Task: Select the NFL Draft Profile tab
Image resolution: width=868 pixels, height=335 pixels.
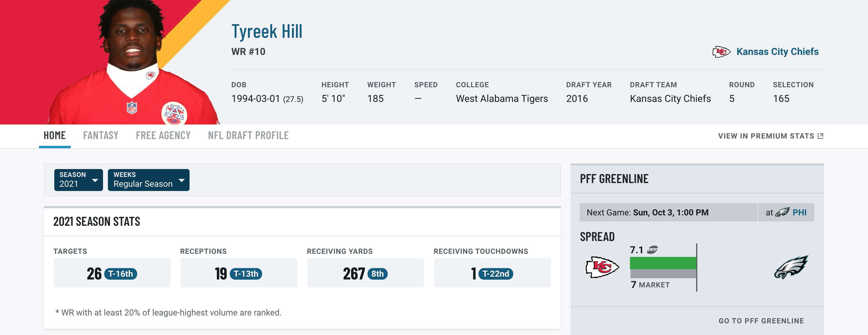Action: (x=248, y=136)
